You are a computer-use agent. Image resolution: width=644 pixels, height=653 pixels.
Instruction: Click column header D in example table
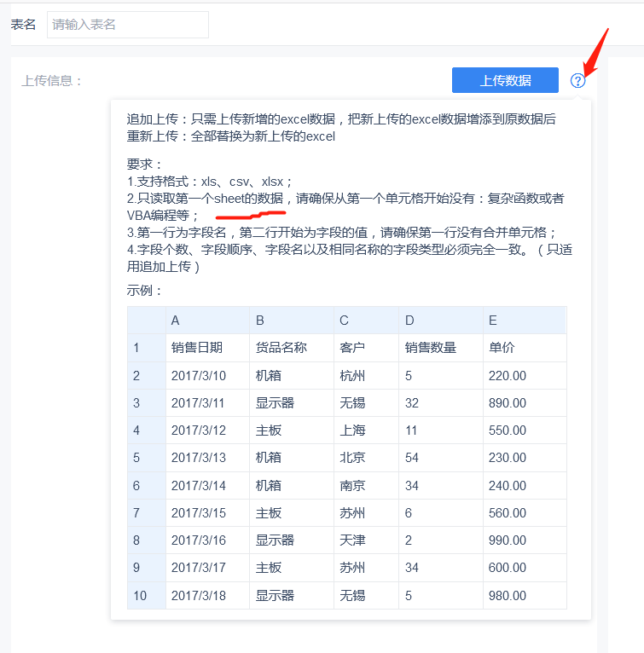441,321
